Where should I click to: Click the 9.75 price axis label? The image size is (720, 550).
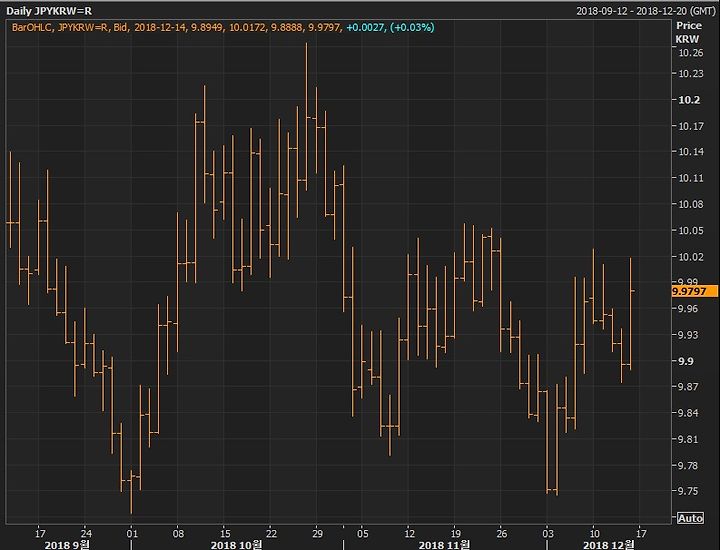click(x=688, y=491)
